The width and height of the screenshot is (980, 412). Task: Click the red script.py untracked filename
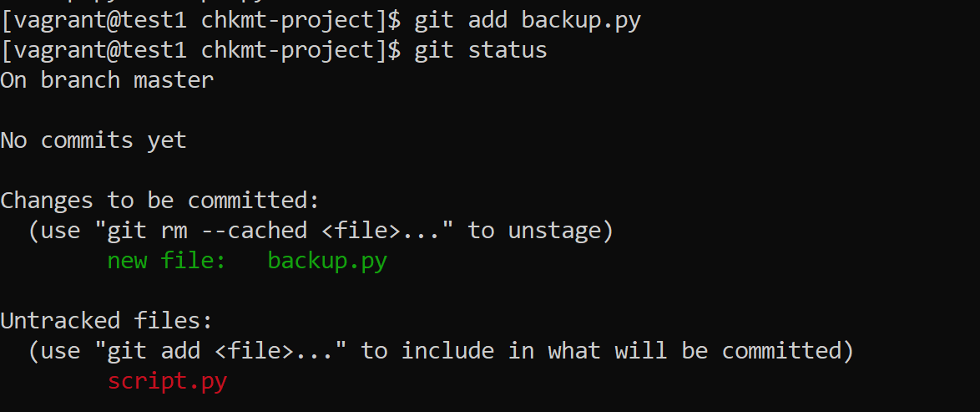point(167,382)
